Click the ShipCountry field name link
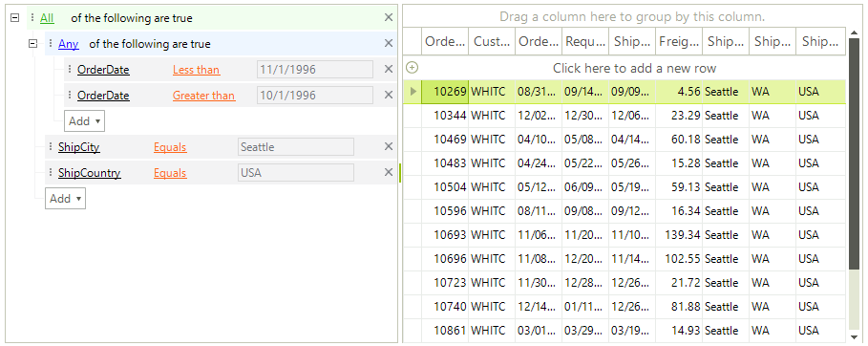This screenshot has width=868, height=346. click(x=89, y=173)
